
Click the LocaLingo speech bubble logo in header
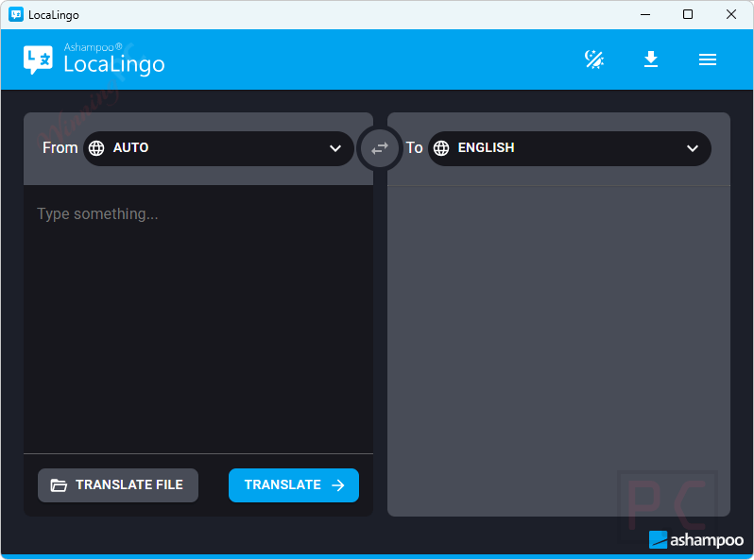coord(38,59)
